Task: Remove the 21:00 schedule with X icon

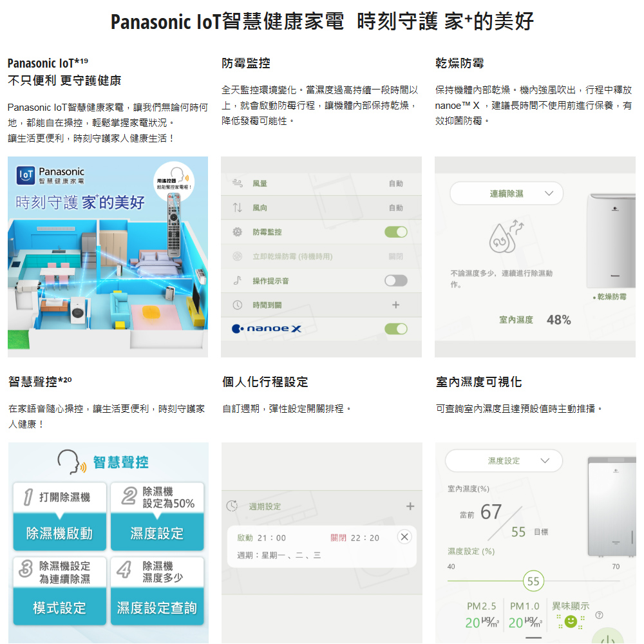Action: [x=404, y=537]
